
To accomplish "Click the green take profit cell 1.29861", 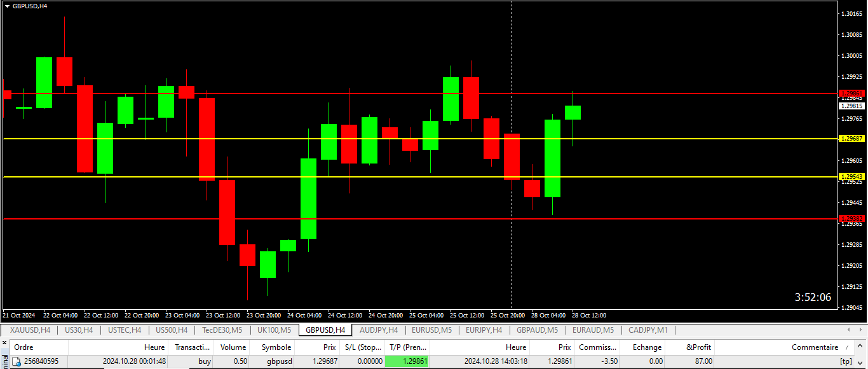I will tap(407, 361).
